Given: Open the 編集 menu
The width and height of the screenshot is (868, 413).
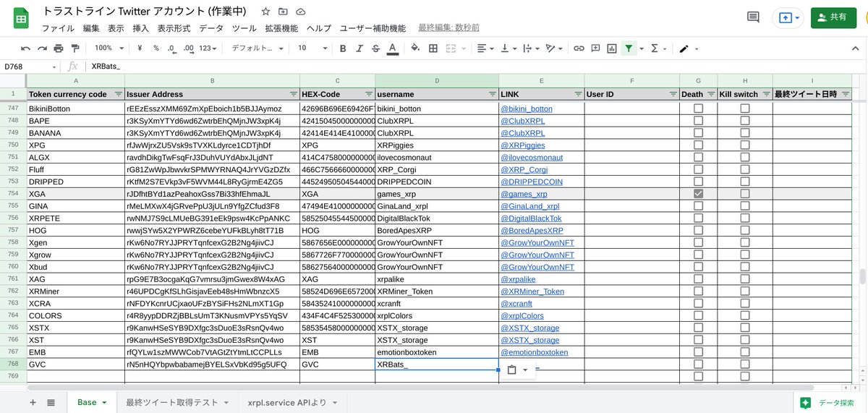Looking at the screenshot, I should click(91, 28).
